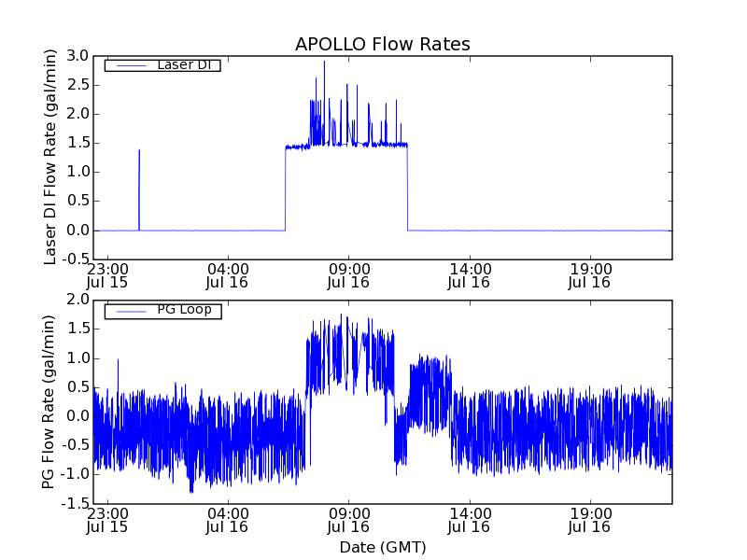Click the "Date (GMT)" x-axis label

383,547
